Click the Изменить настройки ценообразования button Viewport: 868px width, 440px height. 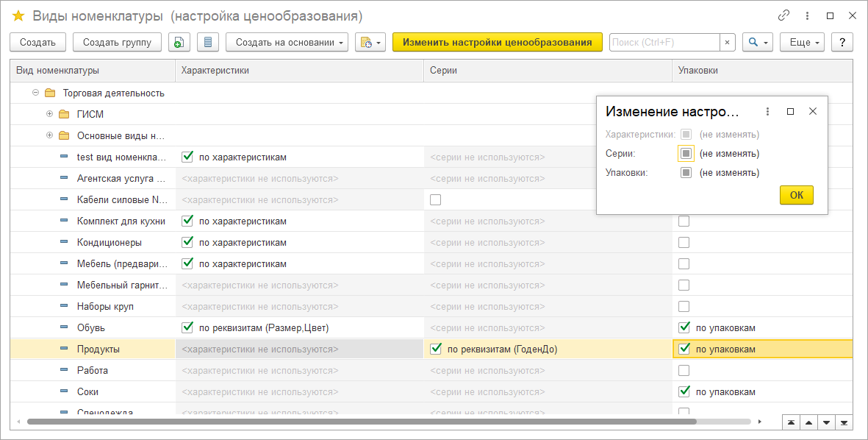click(x=497, y=43)
